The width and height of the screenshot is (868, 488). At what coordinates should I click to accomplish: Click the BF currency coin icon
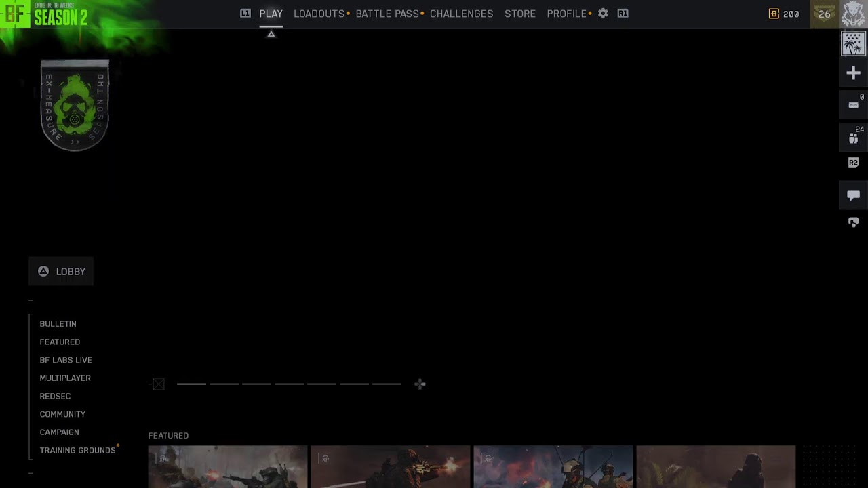point(774,14)
